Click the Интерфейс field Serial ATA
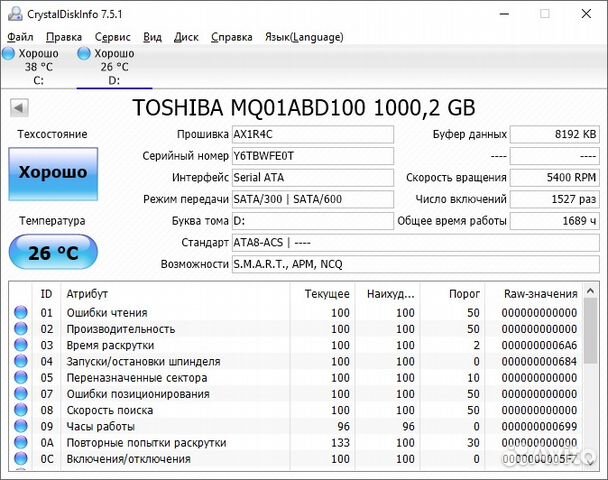Image resolution: width=608 pixels, height=480 pixels. [x=313, y=178]
